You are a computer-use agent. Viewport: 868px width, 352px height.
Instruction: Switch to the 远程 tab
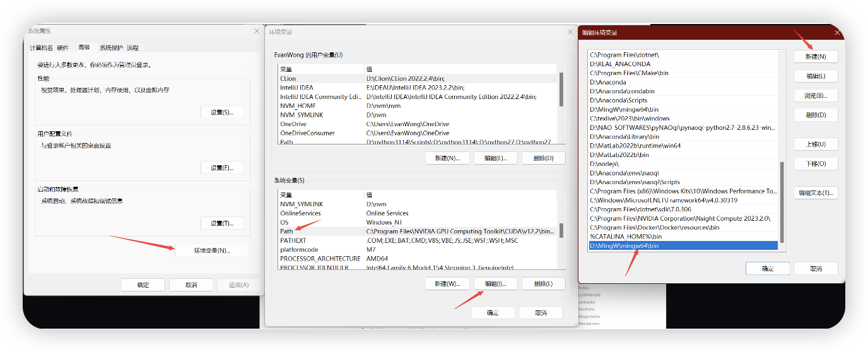(132, 47)
